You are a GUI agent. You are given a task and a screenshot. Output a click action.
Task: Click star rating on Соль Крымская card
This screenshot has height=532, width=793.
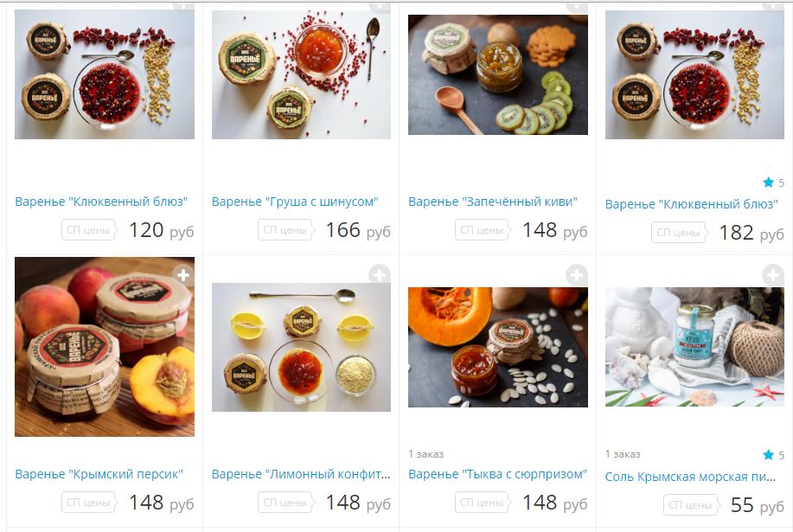[774, 455]
